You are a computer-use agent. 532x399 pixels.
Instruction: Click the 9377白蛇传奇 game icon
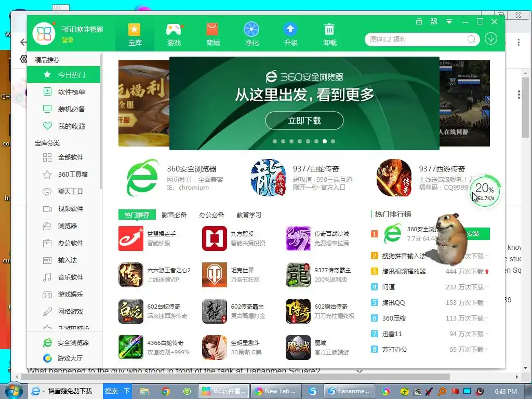click(269, 178)
